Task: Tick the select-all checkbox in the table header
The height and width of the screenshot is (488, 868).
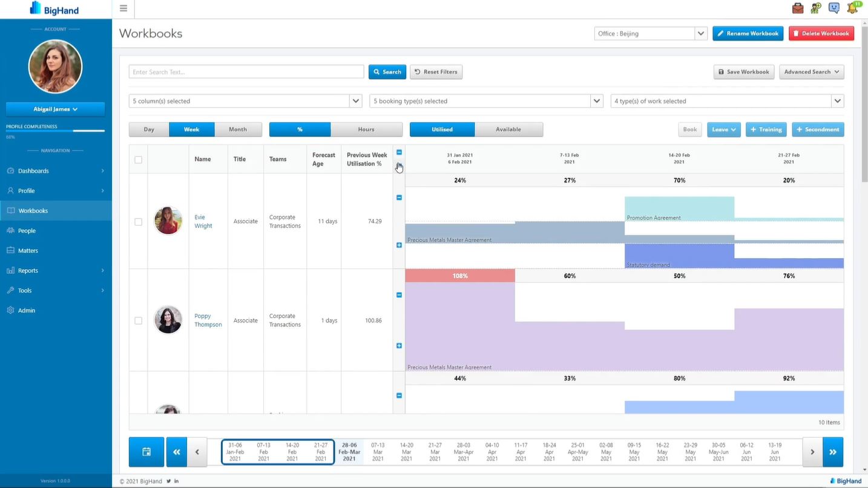Action: [138, 159]
